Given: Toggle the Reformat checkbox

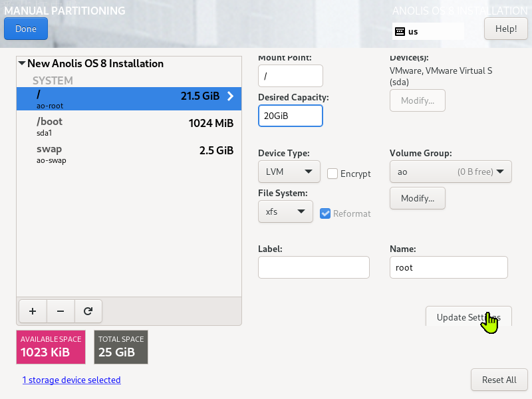Looking at the screenshot, I should click(325, 213).
